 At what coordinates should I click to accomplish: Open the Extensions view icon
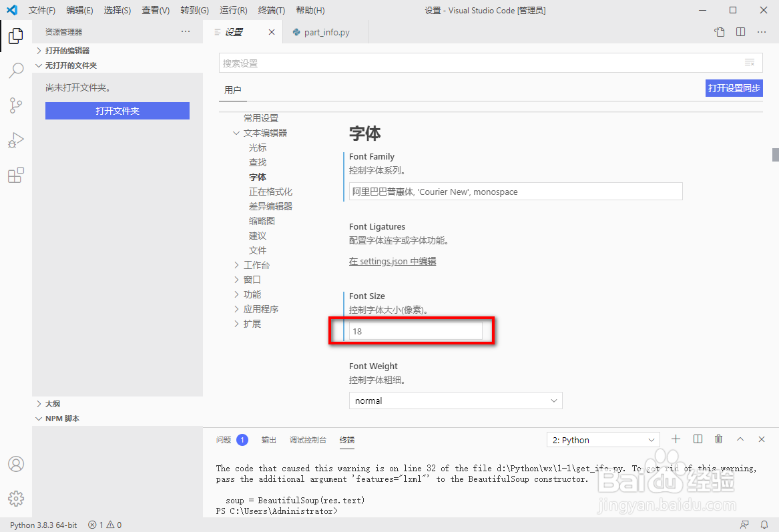coord(16,175)
